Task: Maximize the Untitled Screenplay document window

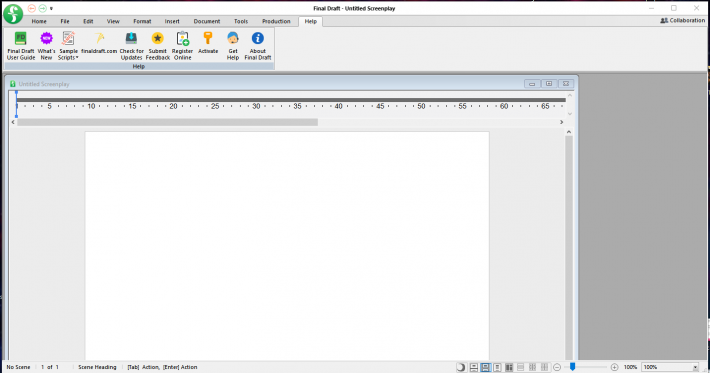Action: pos(549,84)
